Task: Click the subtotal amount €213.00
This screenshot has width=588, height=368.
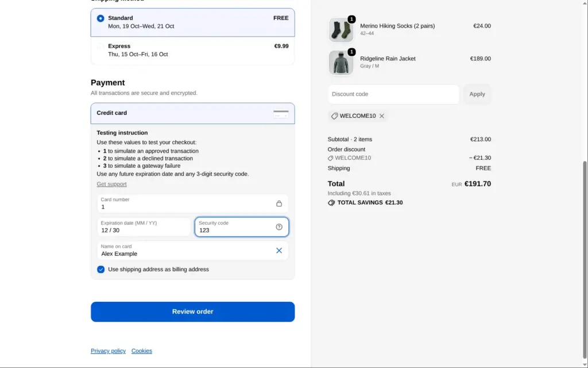Action: pyautogui.click(x=481, y=139)
